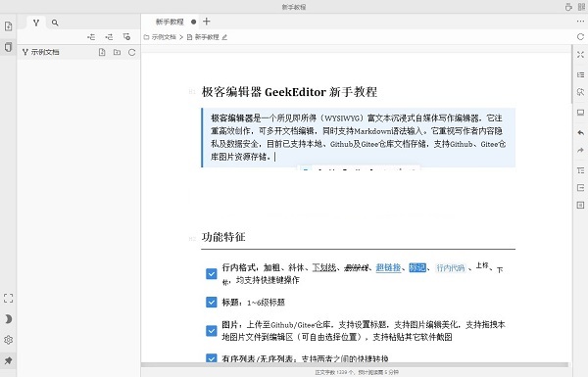Screen dimensions: 588x377
Task: Click the pin icon at sidebar bottom
Action: click(x=8, y=360)
